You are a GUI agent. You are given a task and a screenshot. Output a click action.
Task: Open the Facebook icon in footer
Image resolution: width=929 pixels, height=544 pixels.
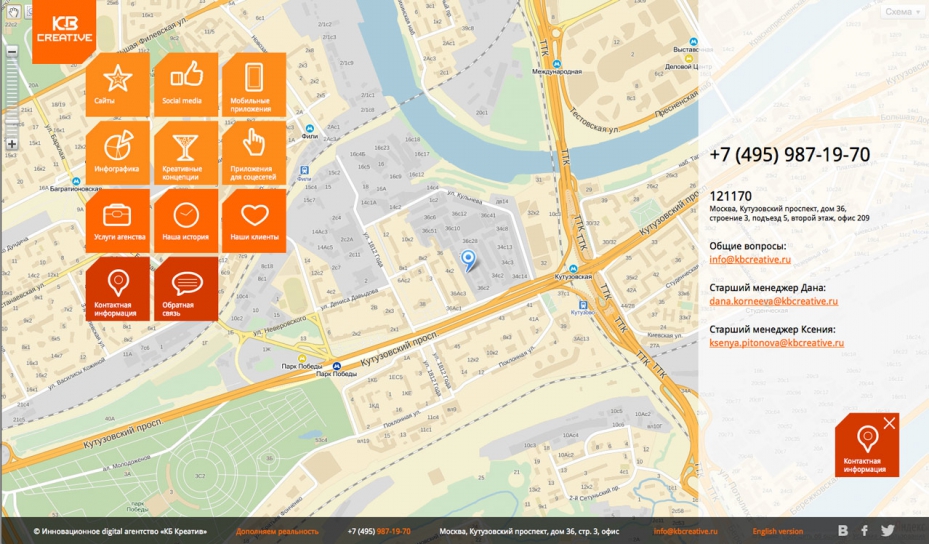[x=864, y=531]
